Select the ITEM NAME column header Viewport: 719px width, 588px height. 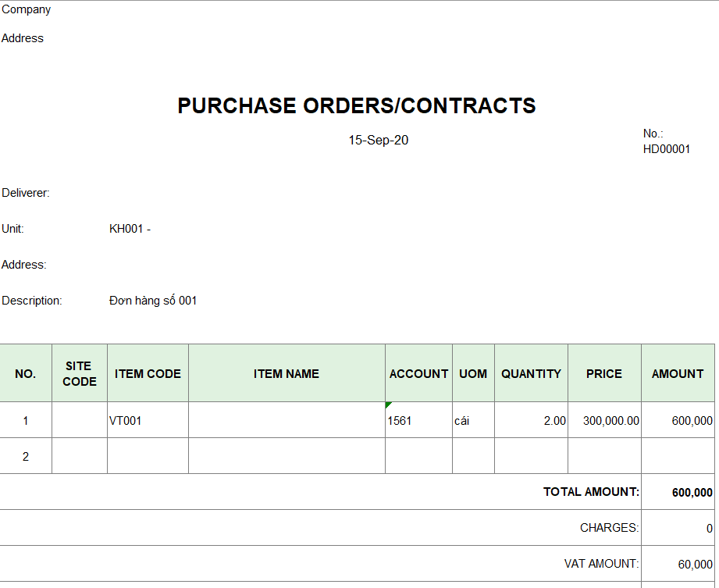[x=287, y=374]
